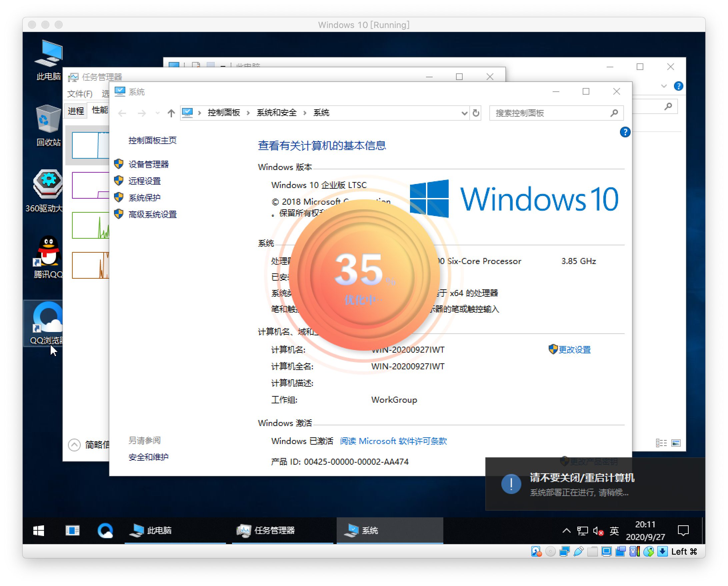This screenshot has height=586, width=728.
Task: Open Task View icon on taskbar
Action: (72, 530)
